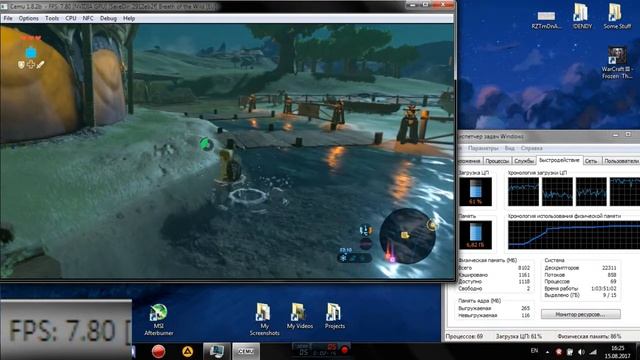Select the DENDY desktop folder
640x360 pixels.
pyautogui.click(x=582, y=16)
